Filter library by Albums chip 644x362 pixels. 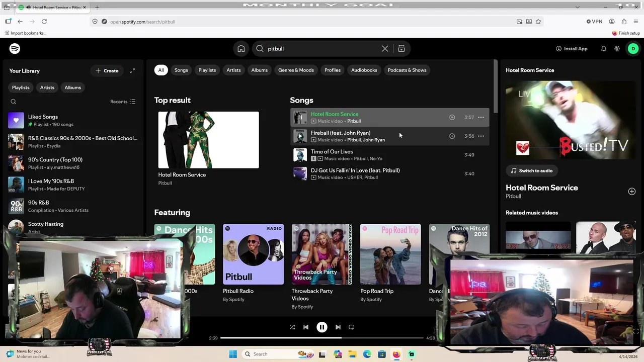(72, 87)
